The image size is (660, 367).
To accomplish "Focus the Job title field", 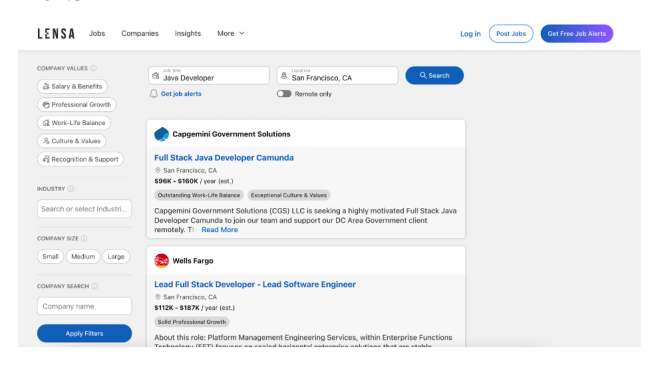I will [x=209, y=75].
